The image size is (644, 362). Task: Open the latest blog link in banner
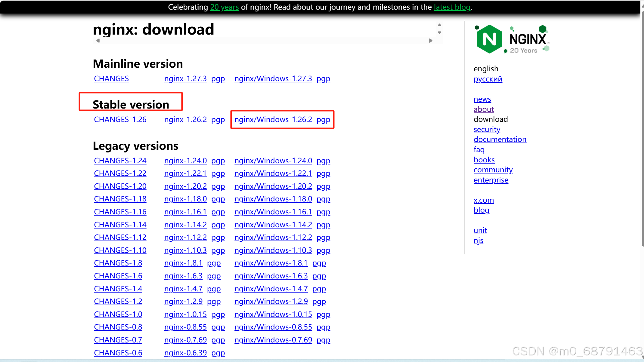(x=452, y=7)
